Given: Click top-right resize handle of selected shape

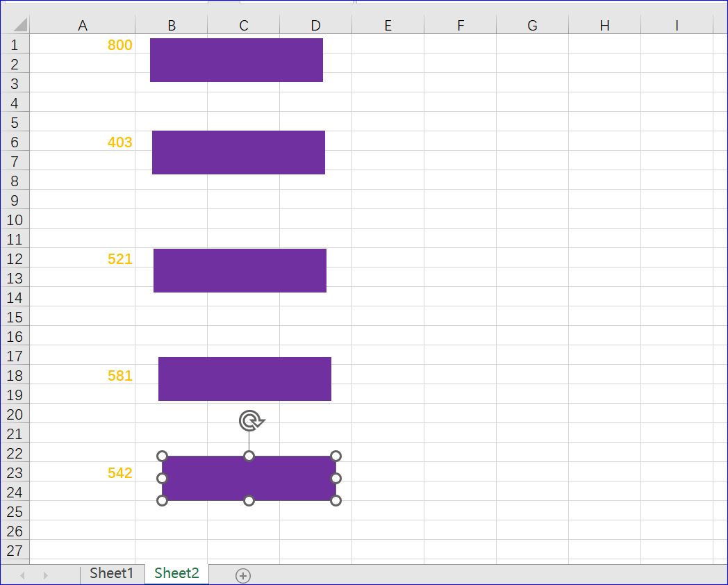Looking at the screenshot, I should 336,456.
